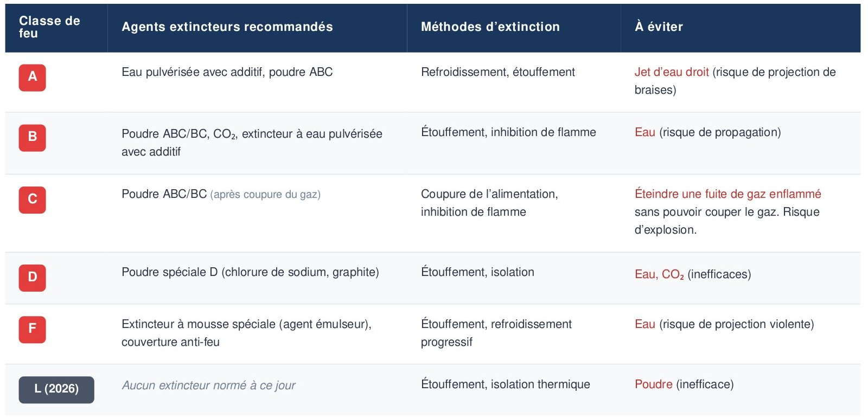The width and height of the screenshot is (868, 418).
Task: Click the red class B badge
Action: point(32,138)
